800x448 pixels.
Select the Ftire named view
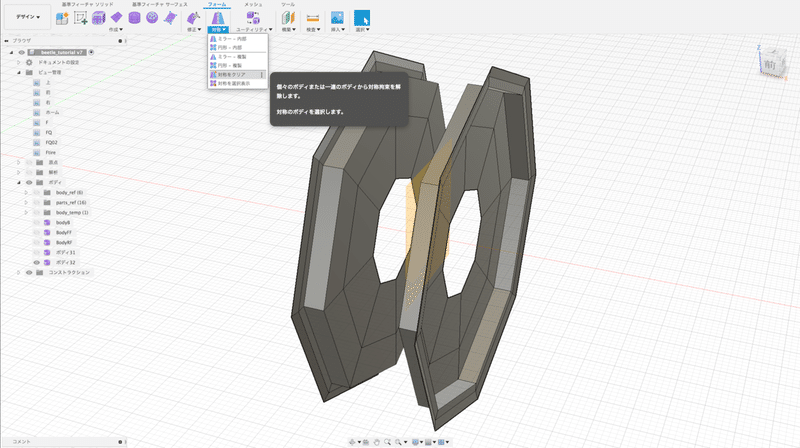point(51,153)
